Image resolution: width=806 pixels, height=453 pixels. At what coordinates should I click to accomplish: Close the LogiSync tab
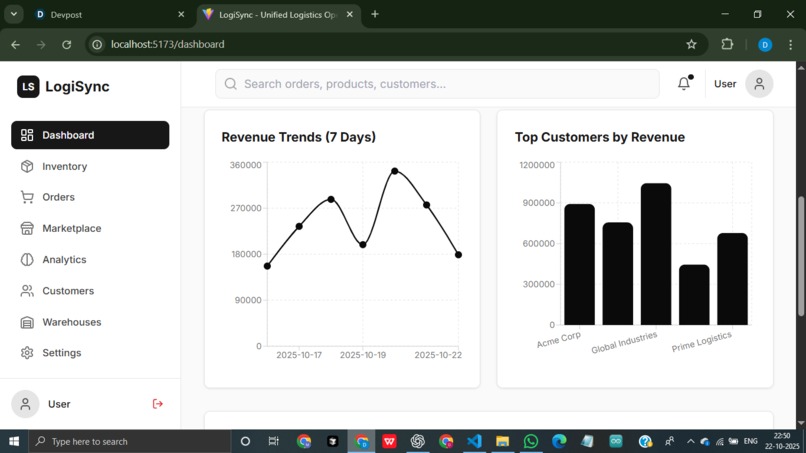(350, 14)
